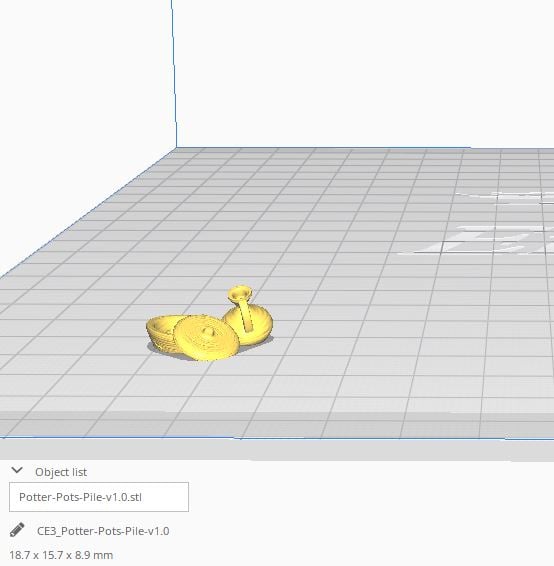
Task: Click the CE3_Potter-Pots-Pile-v1.0 job name
Action: pos(103,531)
